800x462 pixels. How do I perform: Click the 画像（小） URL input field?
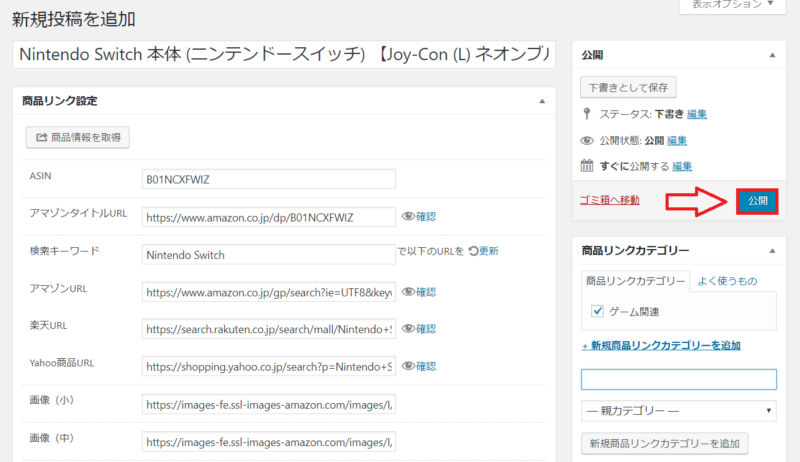pos(268,404)
